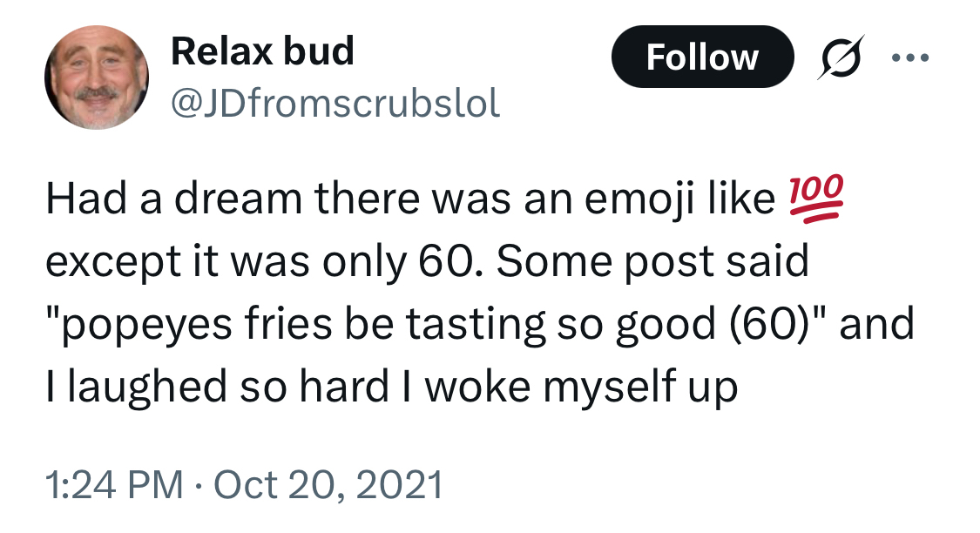
Task: Follow the Relax bud account
Action: pyautogui.click(x=702, y=57)
